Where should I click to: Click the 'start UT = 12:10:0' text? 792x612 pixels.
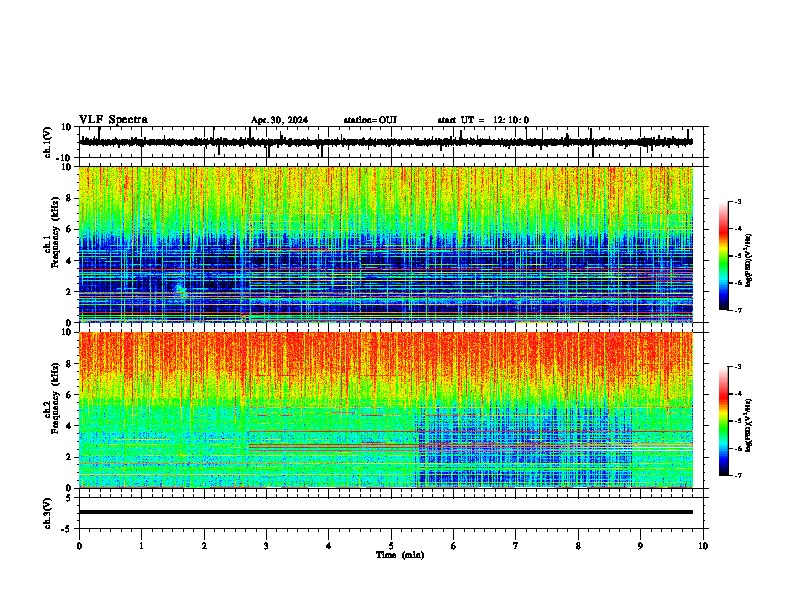483,120
